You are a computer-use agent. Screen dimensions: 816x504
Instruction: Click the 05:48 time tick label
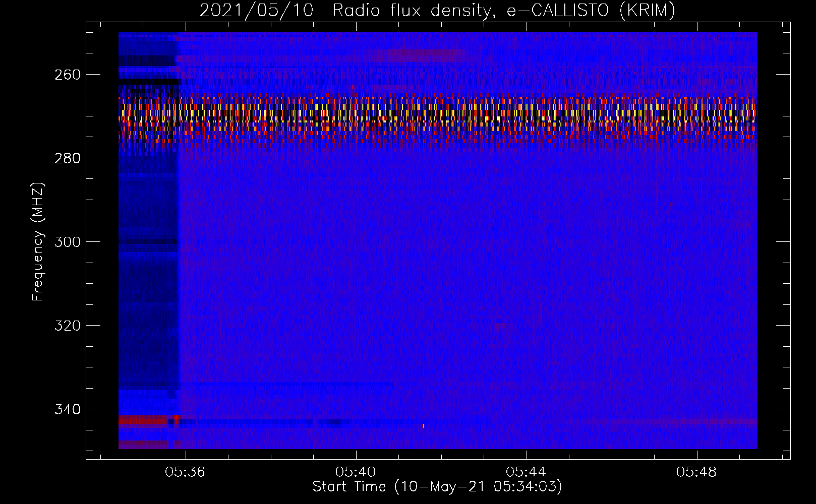(696, 472)
